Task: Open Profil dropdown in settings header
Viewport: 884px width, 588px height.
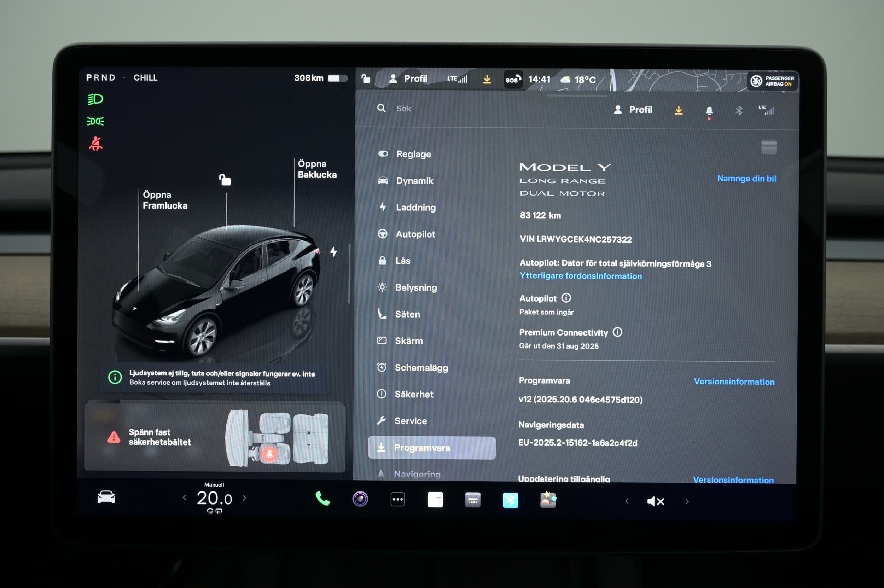Action: click(x=633, y=110)
